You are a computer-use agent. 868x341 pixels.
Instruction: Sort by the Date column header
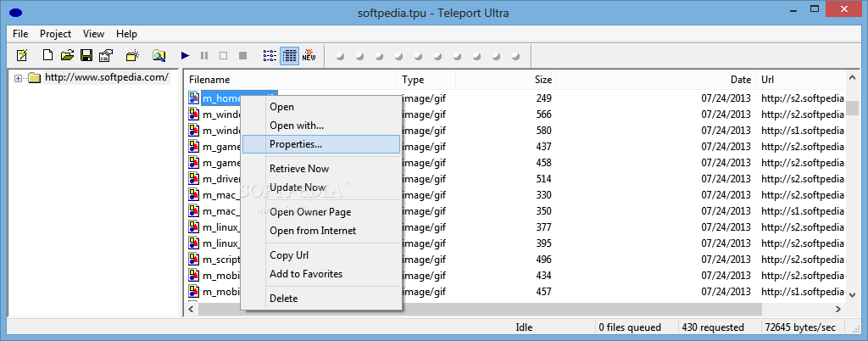656,80
